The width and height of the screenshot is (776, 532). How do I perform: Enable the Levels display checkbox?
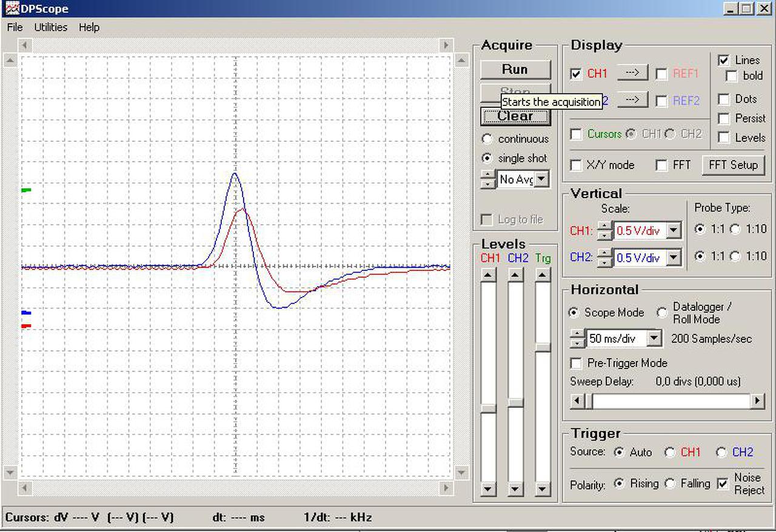coord(723,138)
